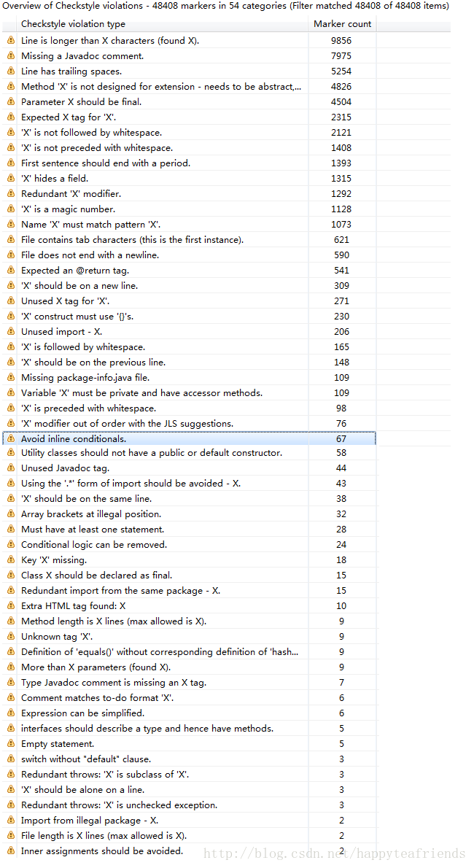Viewport: 474px width, 868px height.
Task: Click warning icon beside 'Unused import - X.'
Action: click(x=11, y=332)
